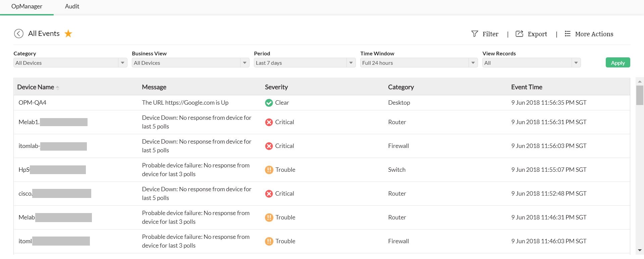Image resolution: width=644 pixels, height=259 pixels.
Task: Click the orange Trouble icon in HpS row
Action: [x=269, y=170]
